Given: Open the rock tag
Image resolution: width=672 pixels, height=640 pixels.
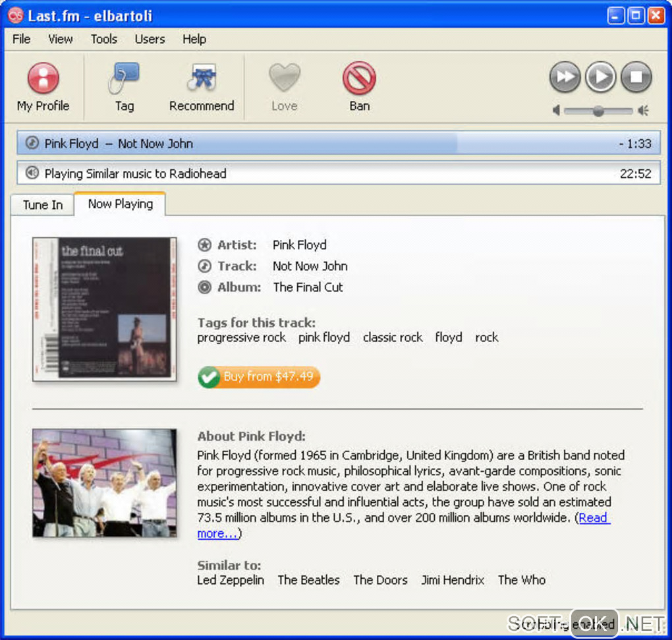Looking at the screenshot, I should pyautogui.click(x=486, y=337).
